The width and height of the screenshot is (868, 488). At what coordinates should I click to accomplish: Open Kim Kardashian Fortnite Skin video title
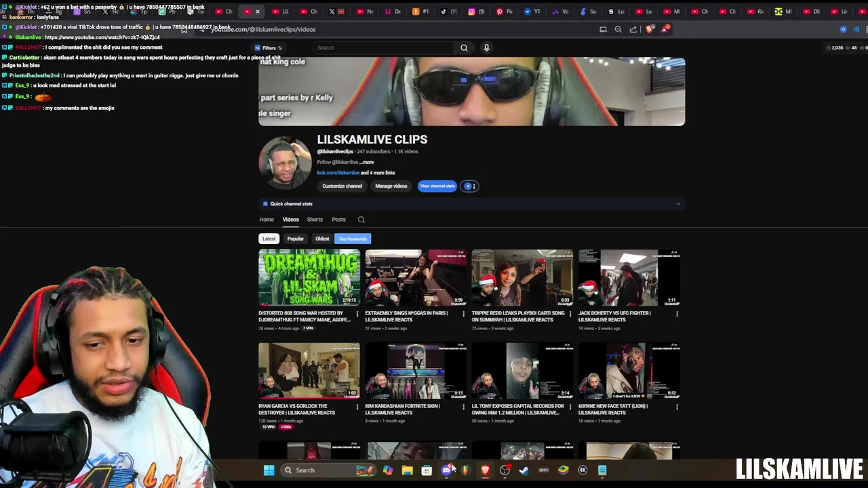[x=403, y=409]
